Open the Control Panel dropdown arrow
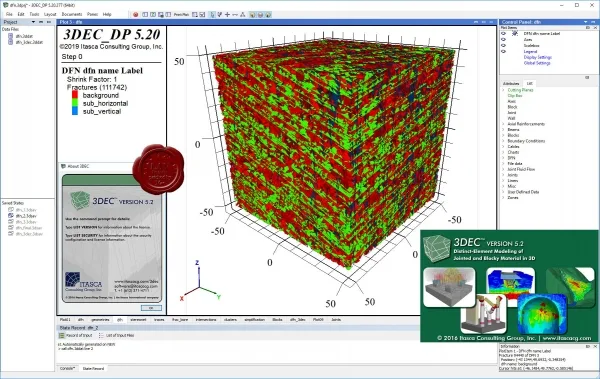Viewport: 600px width, 379px height. (x=585, y=22)
